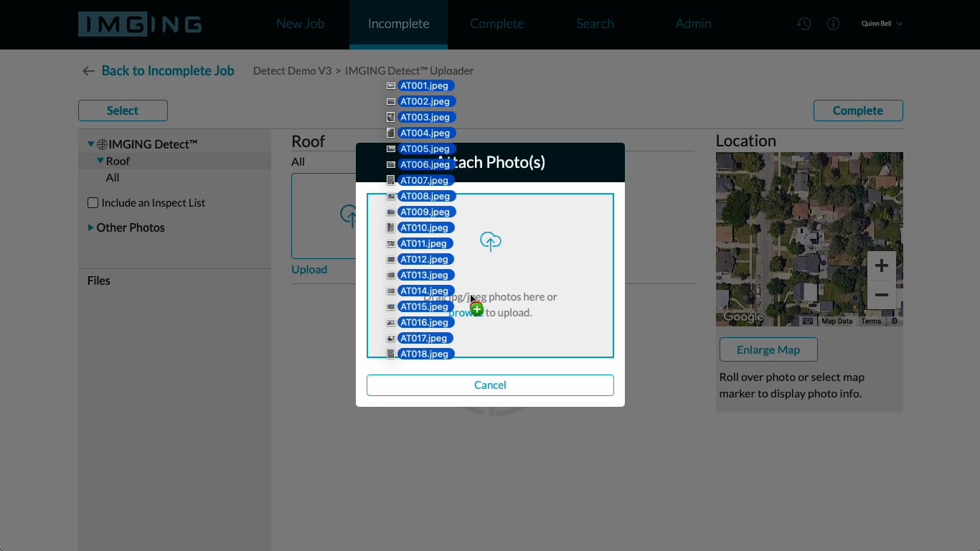The height and width of the screenshot is (551, 980).
Task: Click the browse link to upload
Action: tap(461, 313)
